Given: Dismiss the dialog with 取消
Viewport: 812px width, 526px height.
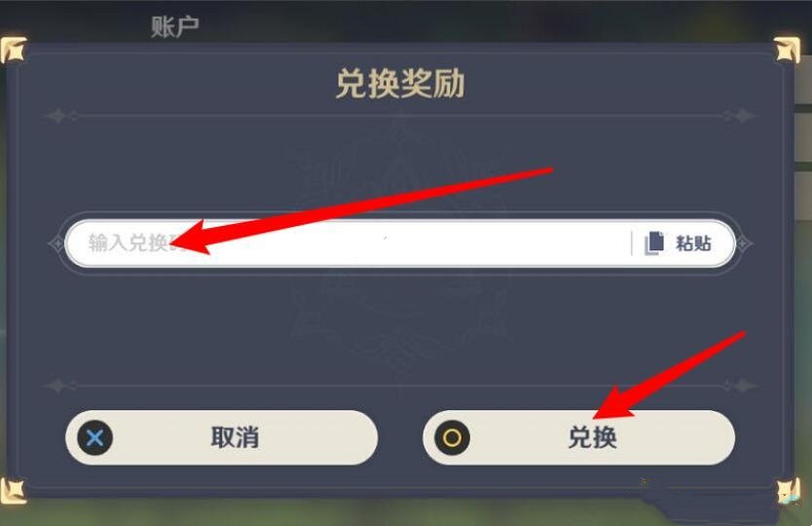Looking at the screenshot, I should coord(222,438).
